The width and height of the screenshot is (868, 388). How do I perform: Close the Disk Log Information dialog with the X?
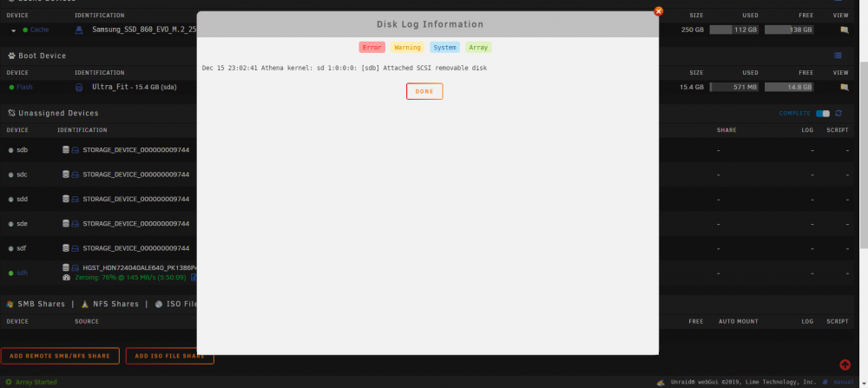click(x=658, y=11)
